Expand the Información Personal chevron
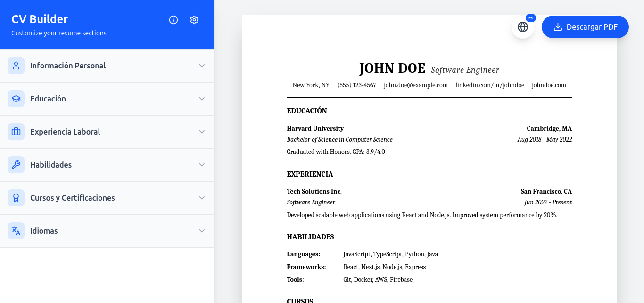The height and width of the screenshot is (303, 644). (x=202, y=66)
